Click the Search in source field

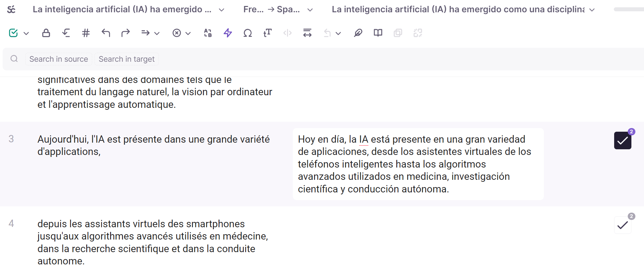59,59
